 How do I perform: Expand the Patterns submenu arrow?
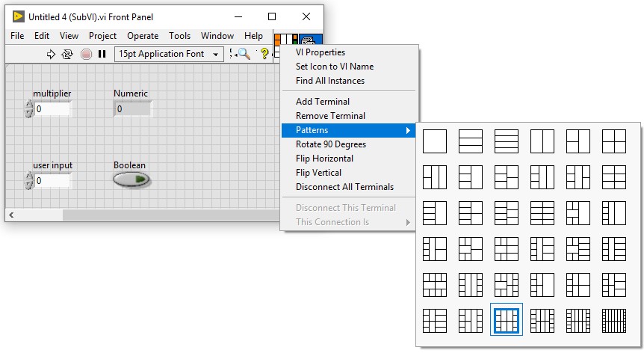(408, 130)
